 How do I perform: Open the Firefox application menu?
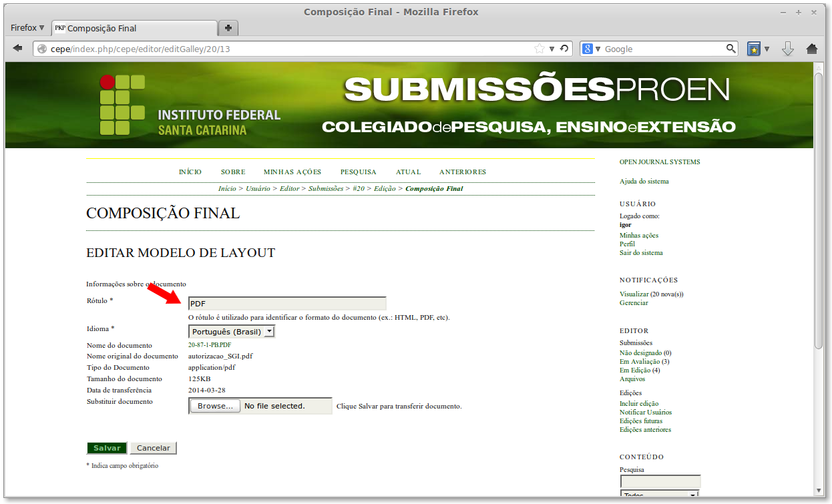(x=27, y=28)
